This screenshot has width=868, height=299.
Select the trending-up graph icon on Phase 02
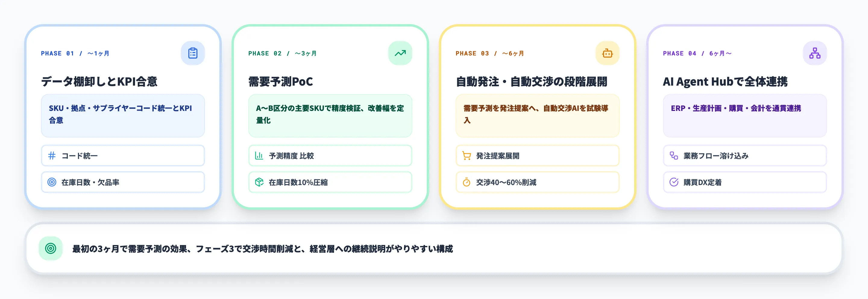click(400, 53)
